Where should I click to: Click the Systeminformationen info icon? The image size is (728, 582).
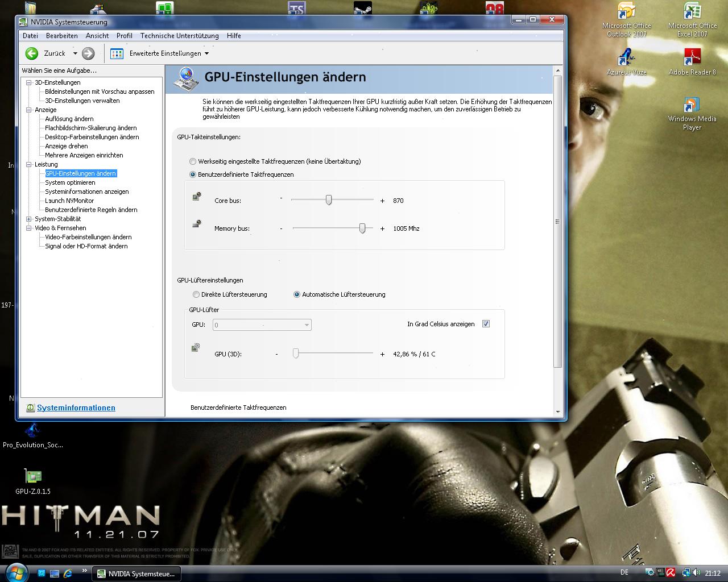pyautogui.click(x=30, y=408)
